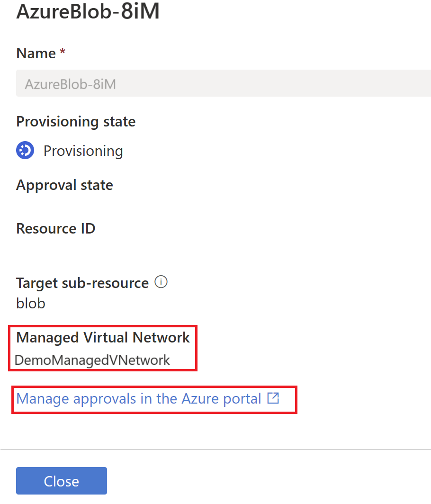
Task: Click the Approval state label
Action: coord(64,185)
